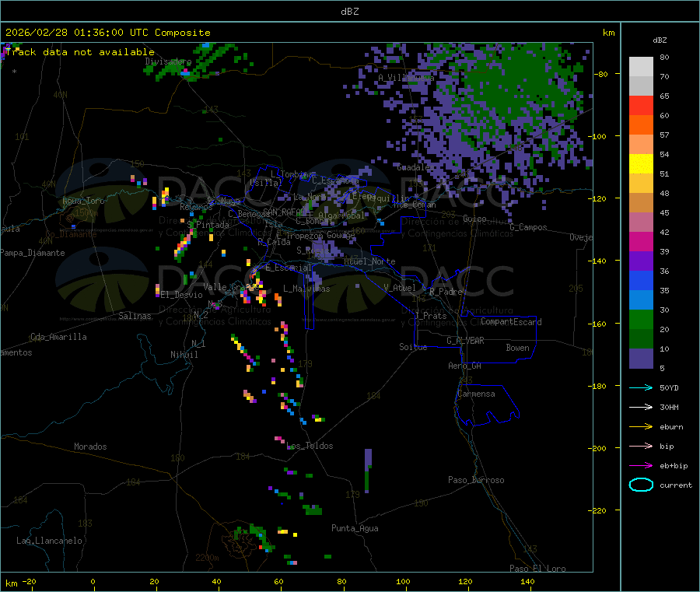Image resolution: width=700 pixels, height=592 pixels.
Task: Click the 'C_Campos' map label
Action: pyautogui.click(x=529, y=227)
